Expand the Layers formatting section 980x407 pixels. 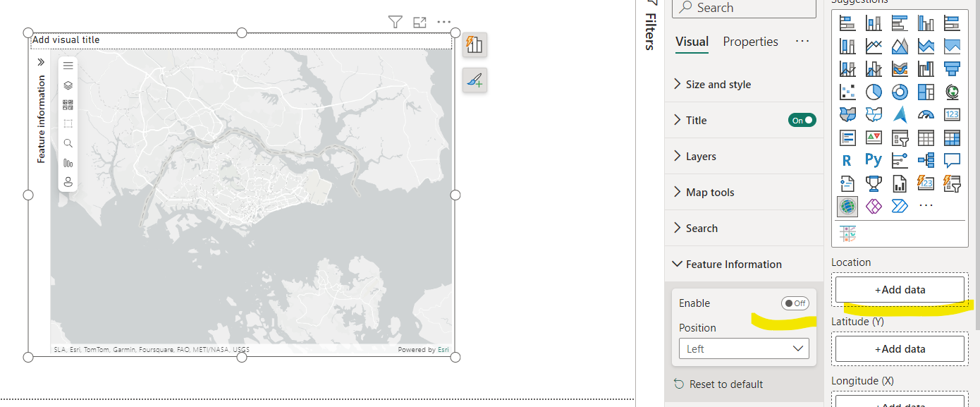[x=744, y=156]
